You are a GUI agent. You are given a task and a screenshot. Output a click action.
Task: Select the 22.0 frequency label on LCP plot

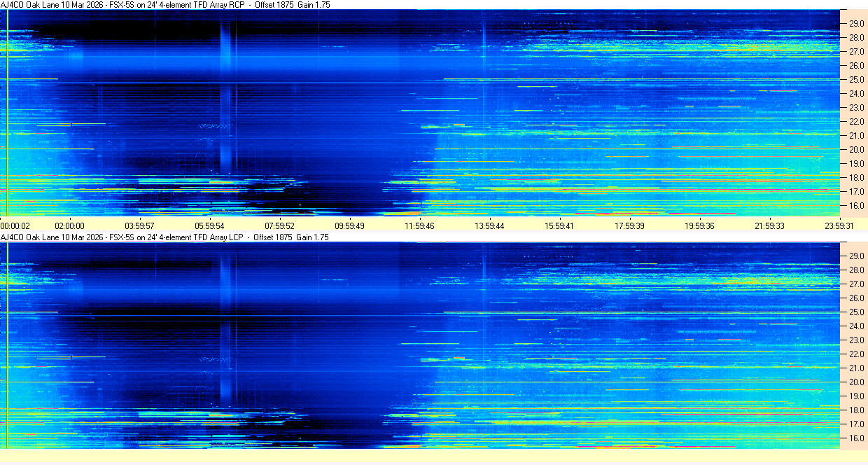857,354
